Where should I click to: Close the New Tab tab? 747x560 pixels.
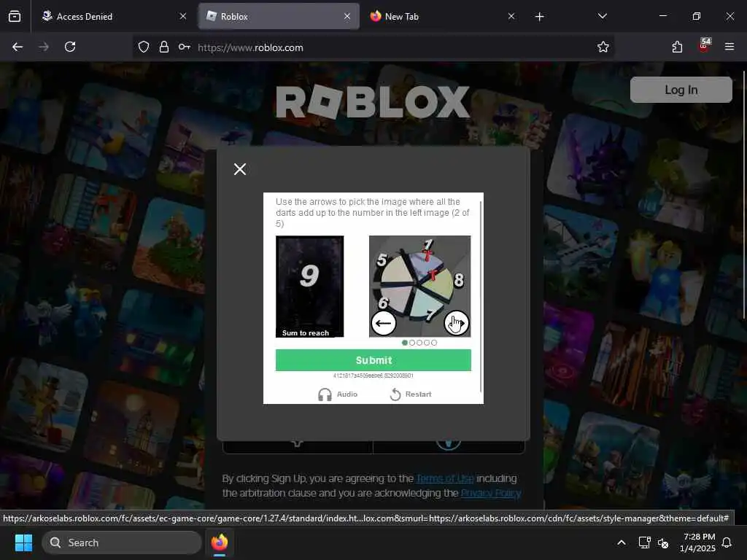[x=511, y=16]
